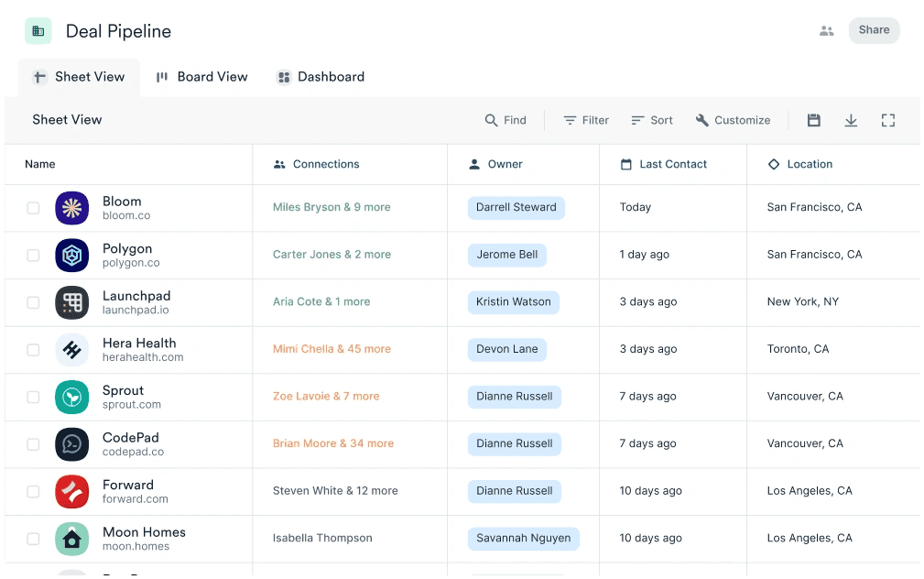Click the save view floppy icon
The image size is (924, 579).
tap(814, 120)
